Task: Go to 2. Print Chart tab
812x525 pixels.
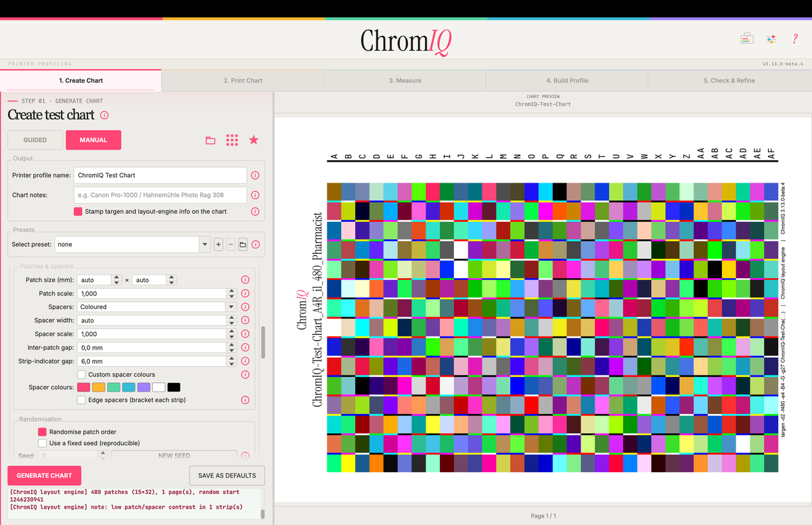Action: [243, 81]
